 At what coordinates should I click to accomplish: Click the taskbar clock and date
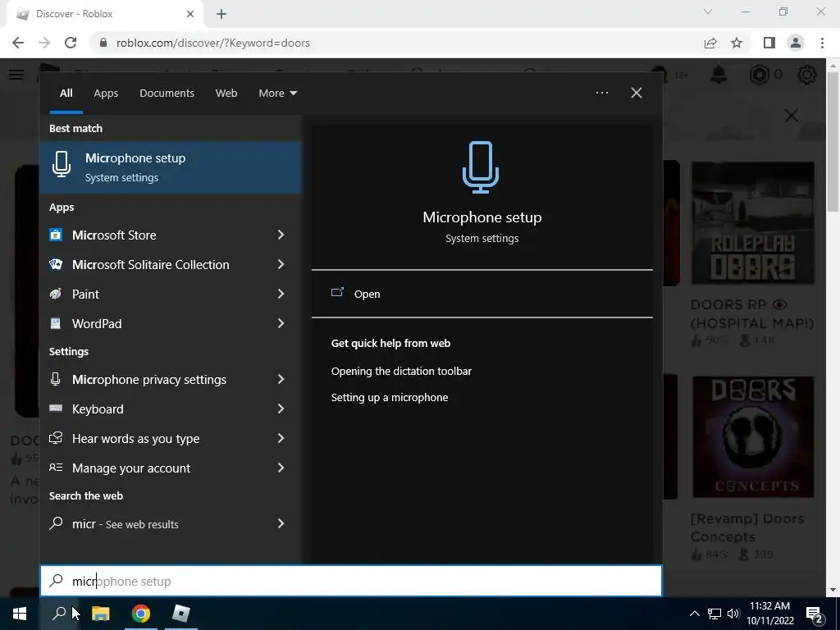pos(769,614)
